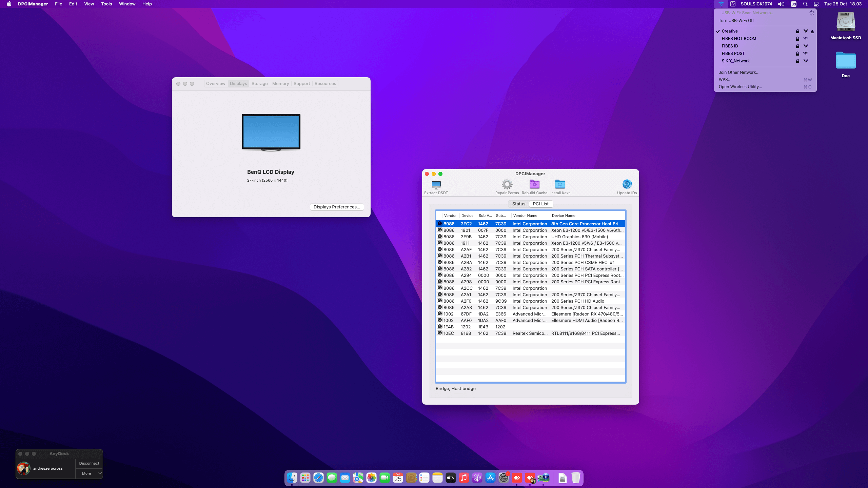This screenshot has height=488, width=868.
Task: Switch to the Status tab in DPCIManager
Action: (518, 204)
